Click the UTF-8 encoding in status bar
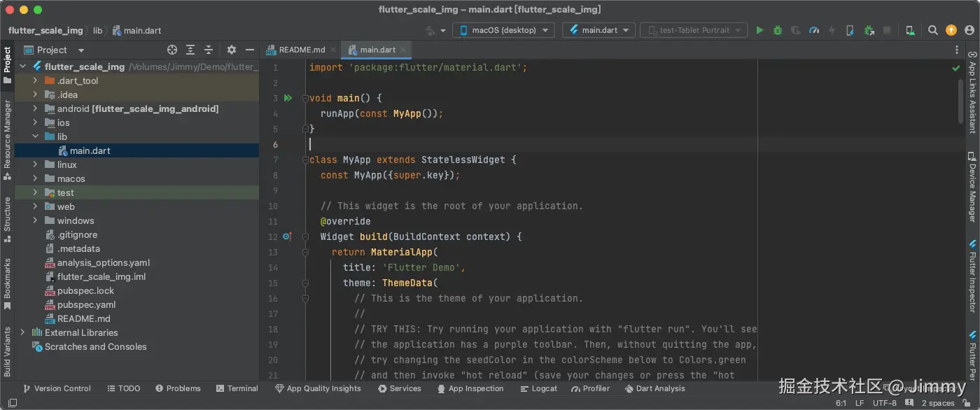Screen dimensions: 980x410 point(884,403)
